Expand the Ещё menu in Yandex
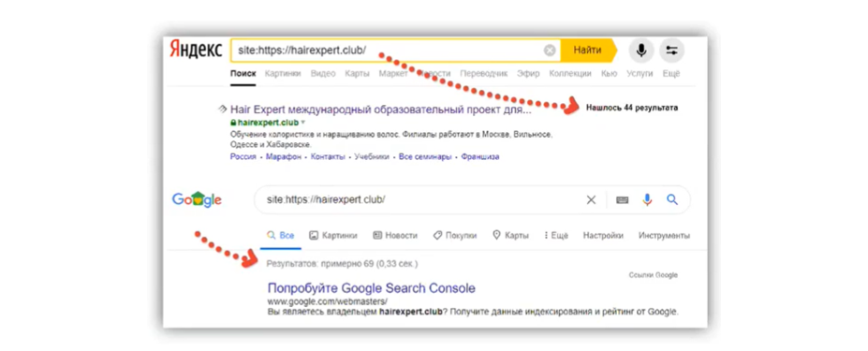This screenshot has width=868, height=351. (x=671, y=74)
